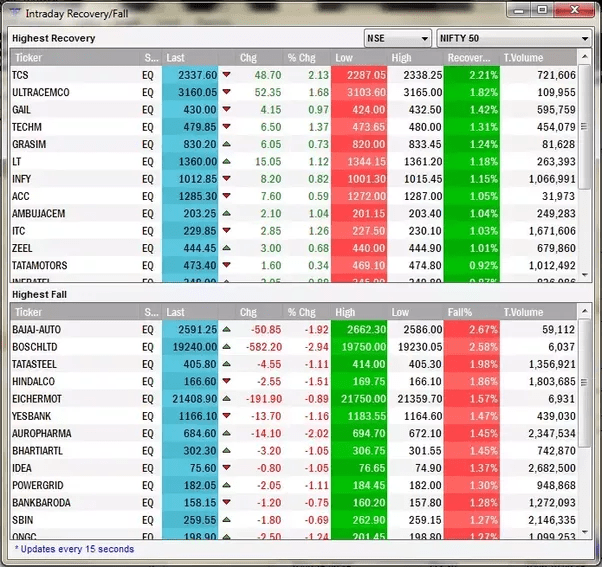The image size is (602, 567).
Task: Click LT low value 1344.15
Action: 367,162
